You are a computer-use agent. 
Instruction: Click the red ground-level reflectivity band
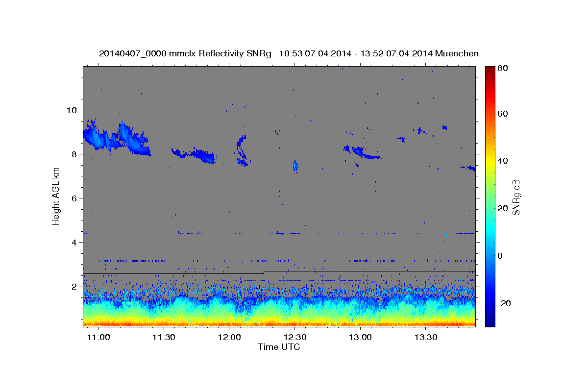point(279,324)
